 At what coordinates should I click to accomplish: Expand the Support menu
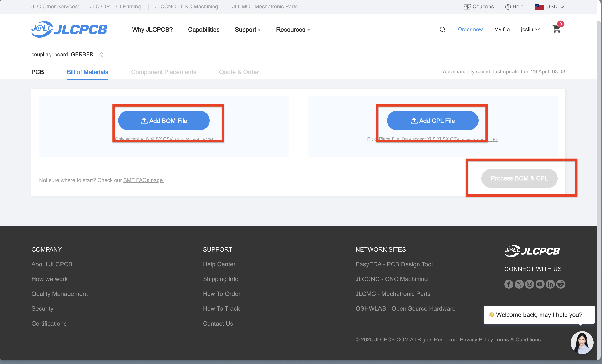pyautogui.click(x=247, y=30)
